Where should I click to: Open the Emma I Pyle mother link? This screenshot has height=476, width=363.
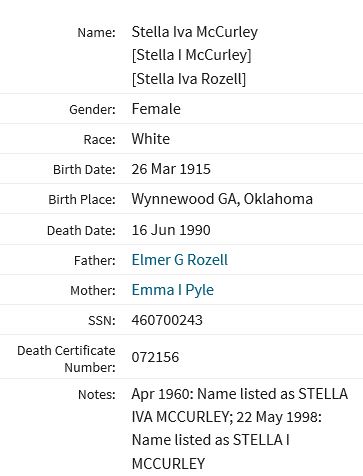(173, 290)
